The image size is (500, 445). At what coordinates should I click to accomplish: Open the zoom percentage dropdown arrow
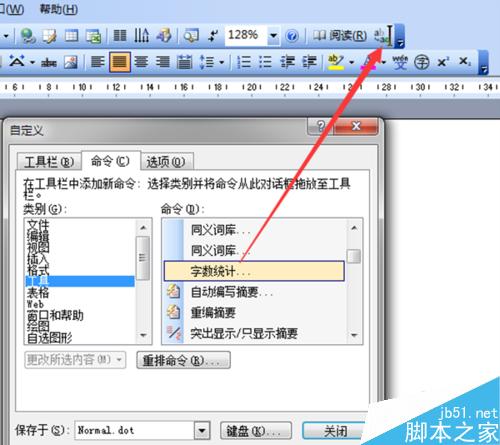(x=274, y=35)
